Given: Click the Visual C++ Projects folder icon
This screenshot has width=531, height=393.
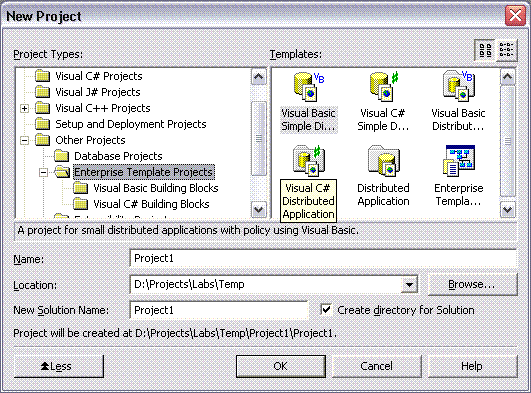Looking at the screenshot, I should 43,108.
